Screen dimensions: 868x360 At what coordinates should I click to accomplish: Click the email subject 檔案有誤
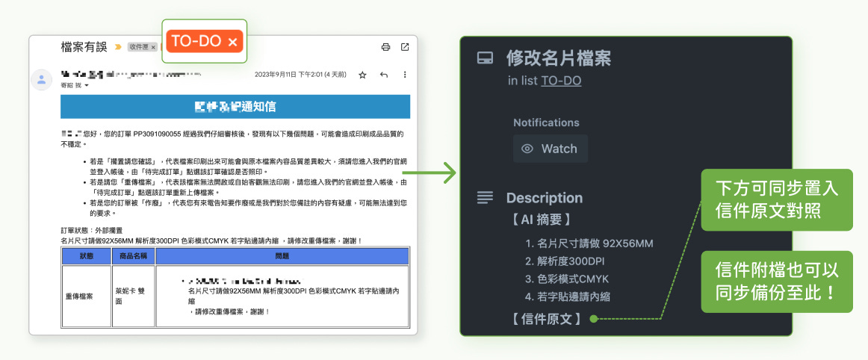(84, 47)
